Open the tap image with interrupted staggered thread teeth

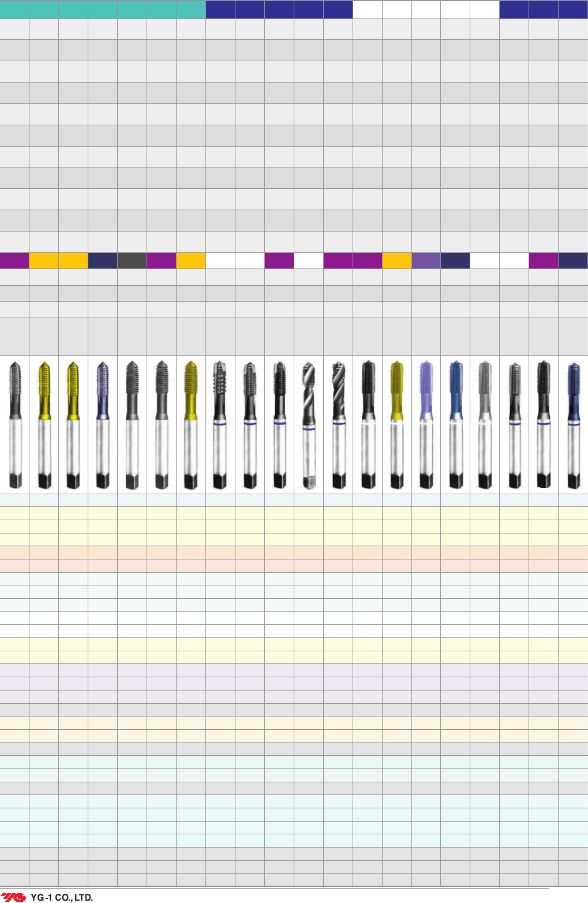pyautogui.click(x=220, y=425)
